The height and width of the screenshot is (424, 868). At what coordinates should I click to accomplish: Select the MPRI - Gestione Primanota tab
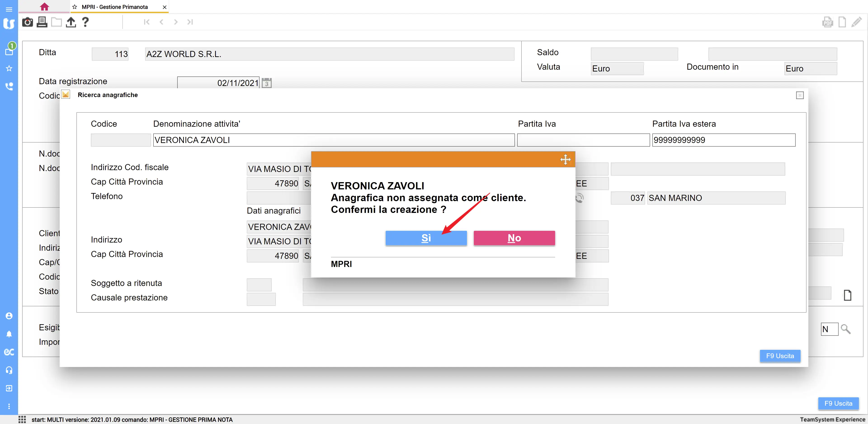[115, 7]
